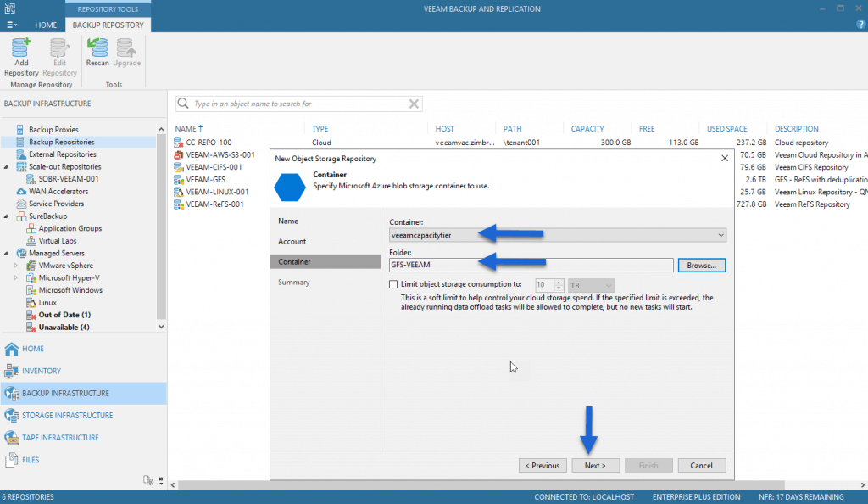Select the Linux tree item
The image size is (868, 504).
pos(47,303)
